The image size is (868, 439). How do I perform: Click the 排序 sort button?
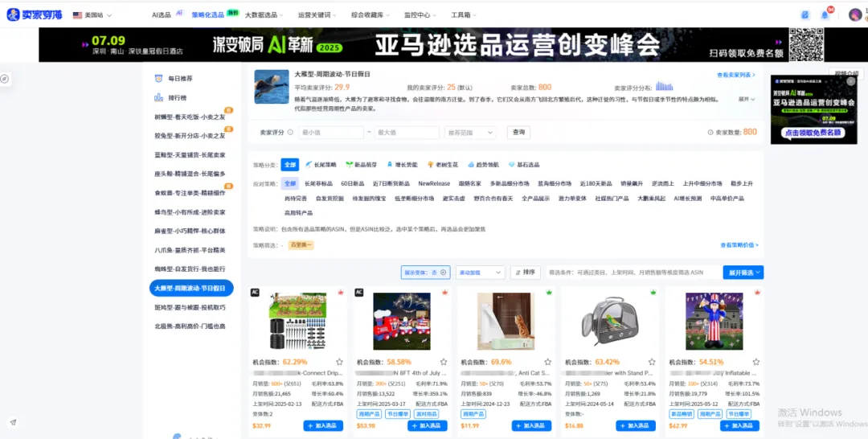pyautogui.click(x=526, y=272)
